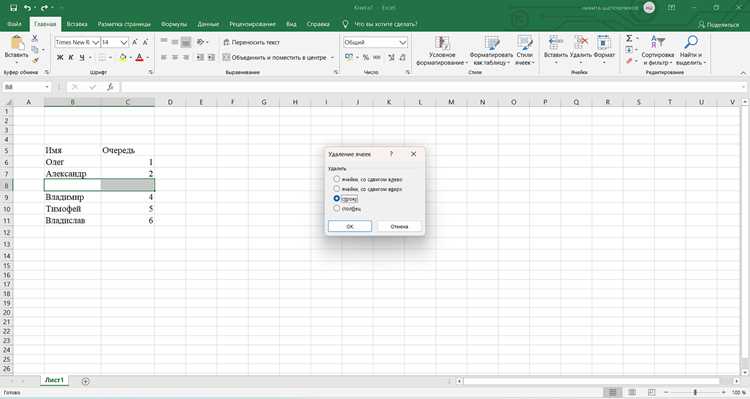The width and height of the screenshot is (750, 399).
Task: Click the insert function fx icon
Action: 110,87
